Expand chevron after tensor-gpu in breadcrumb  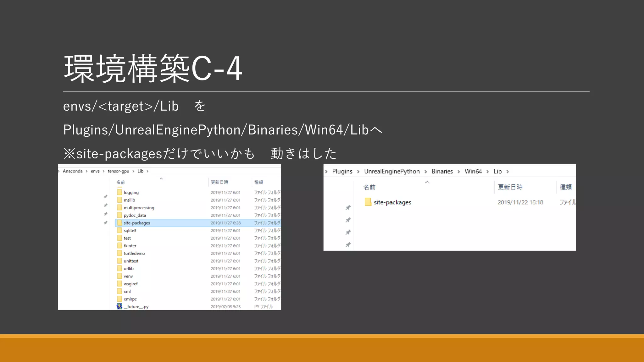(133, 171)
